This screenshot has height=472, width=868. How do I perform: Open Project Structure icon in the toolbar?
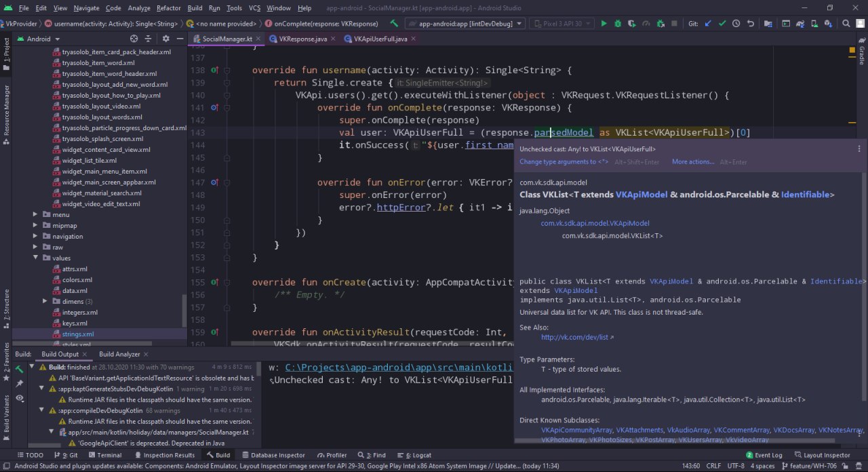(x=768, y=24)
